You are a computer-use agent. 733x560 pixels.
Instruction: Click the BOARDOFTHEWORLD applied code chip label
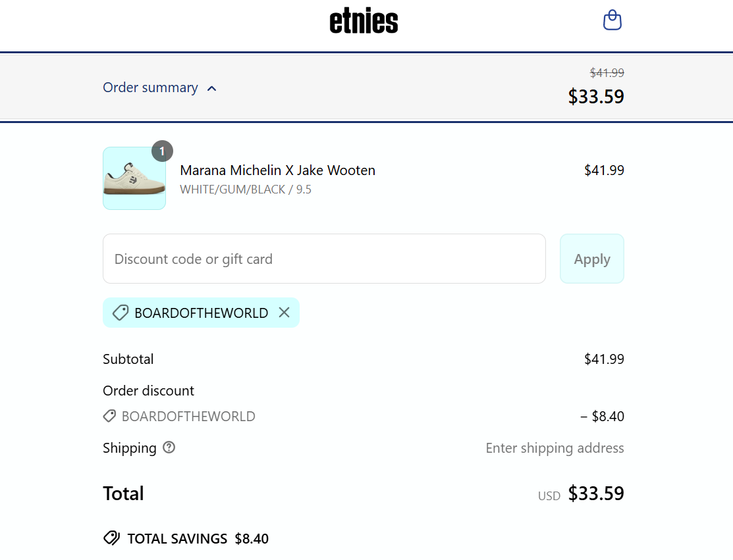pyautogui.click(x=201, y=313)
